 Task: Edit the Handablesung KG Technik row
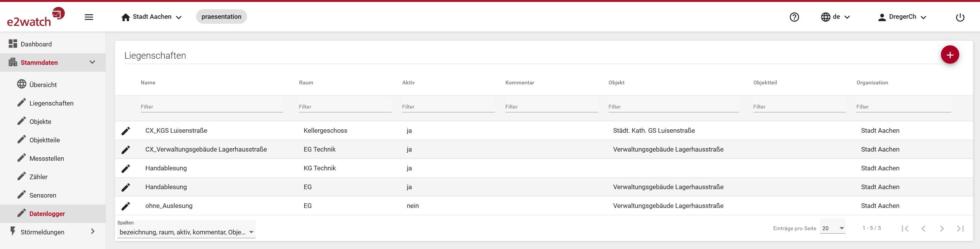click(125, 168)
